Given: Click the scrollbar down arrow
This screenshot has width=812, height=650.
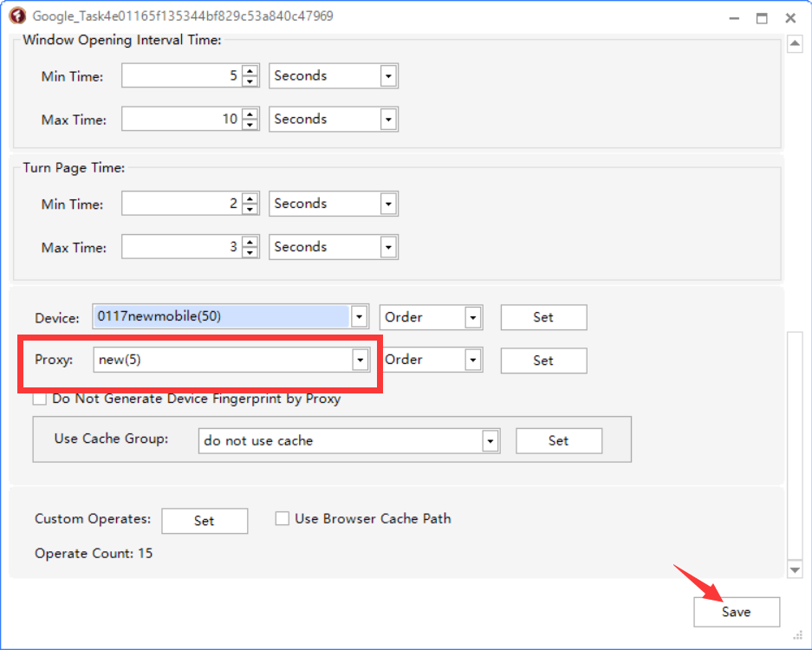Looking at the screenshot, I should pyautogui.click(x=795, y=569).
